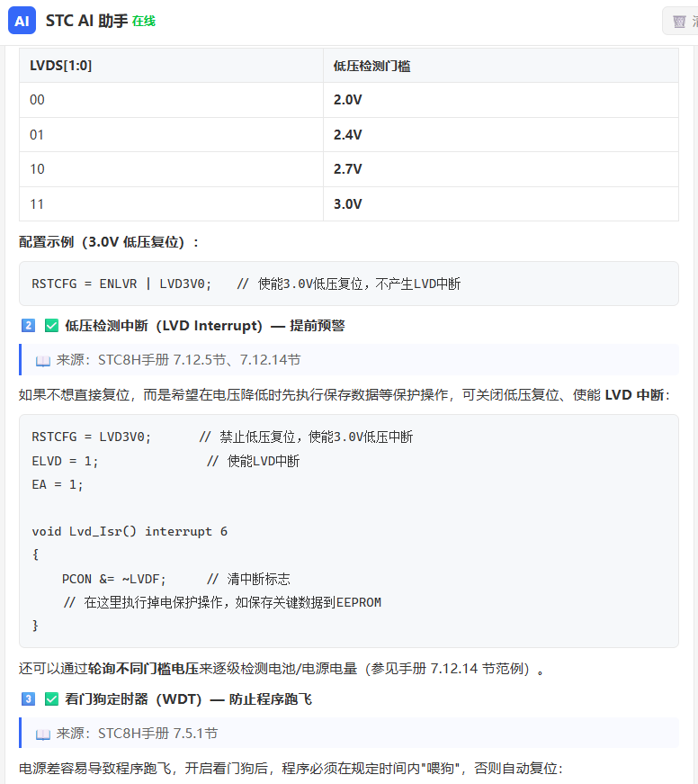Click green checkmark beside 低压检测中断 heading
Screen dimensions: 698x784
(x=51, y=326)
